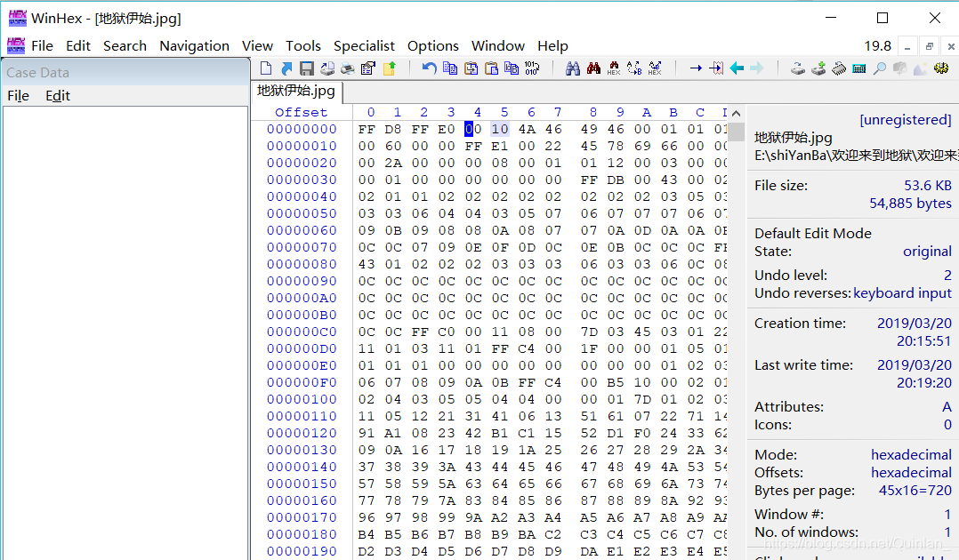
Task: Undo the last edit with the curved arrow
Action: click(430, 68)
